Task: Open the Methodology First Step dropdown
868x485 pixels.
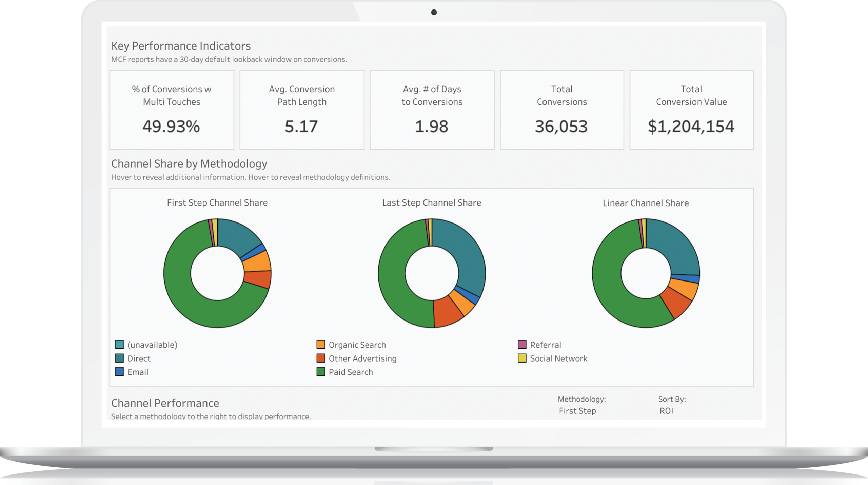Action: pos(577,411)
